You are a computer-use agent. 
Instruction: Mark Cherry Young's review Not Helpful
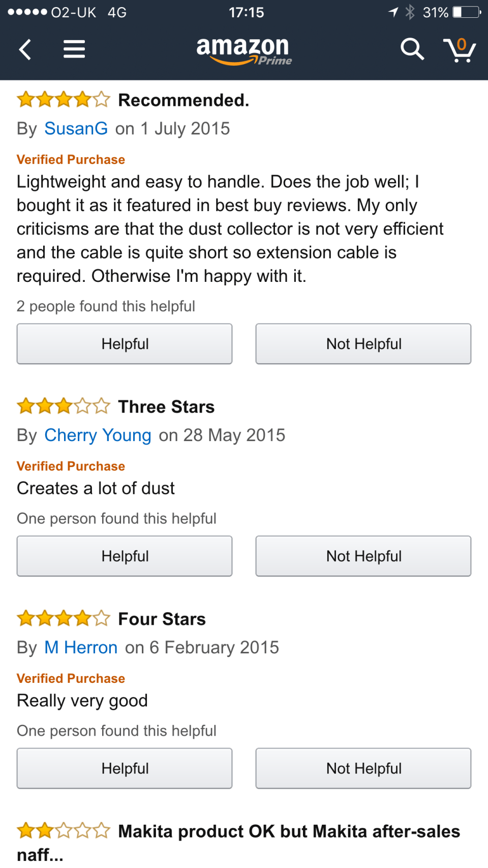point(363,556)
